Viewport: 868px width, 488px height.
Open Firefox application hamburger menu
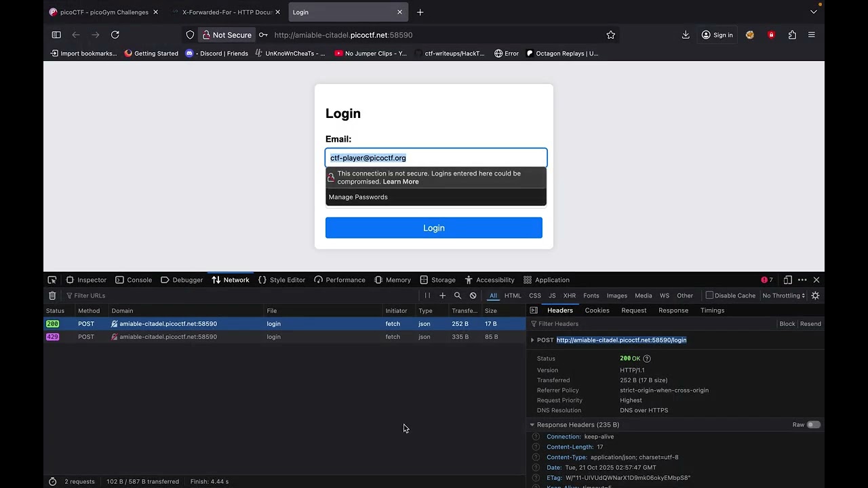[x=811, y=35]
